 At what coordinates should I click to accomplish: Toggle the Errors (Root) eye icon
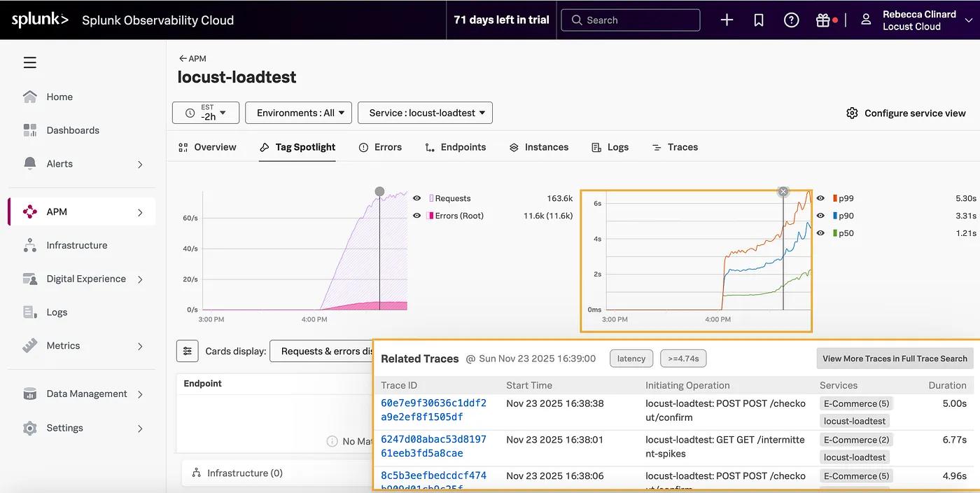click(416, 216)
